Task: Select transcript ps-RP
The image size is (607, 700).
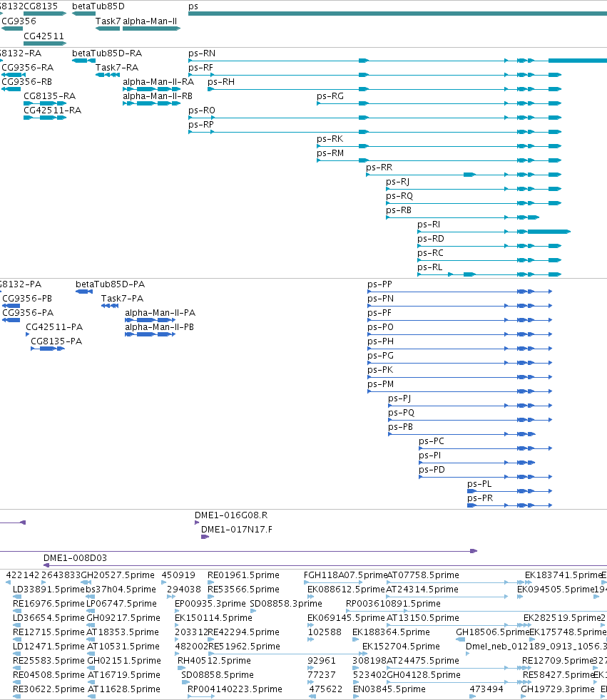Action: (x=201, y=125)
